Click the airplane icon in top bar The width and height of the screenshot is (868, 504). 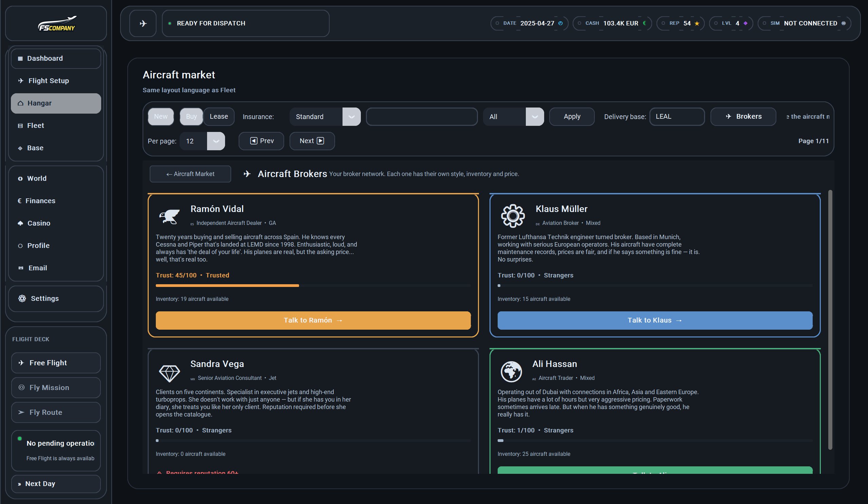(x=143, y=23)
